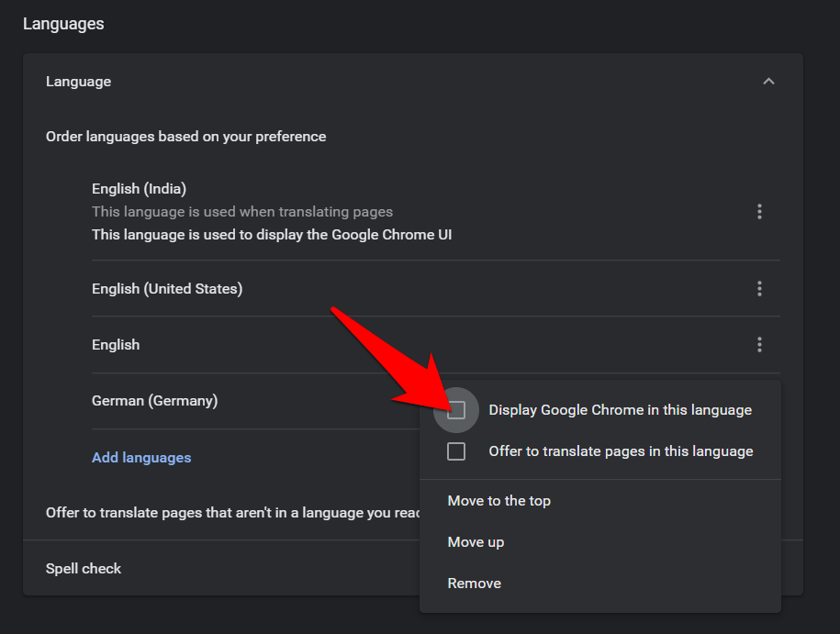This screenshot has width=840, height=634.
Task: Check Offer to translate pages in this language
Action: (456, 451)
